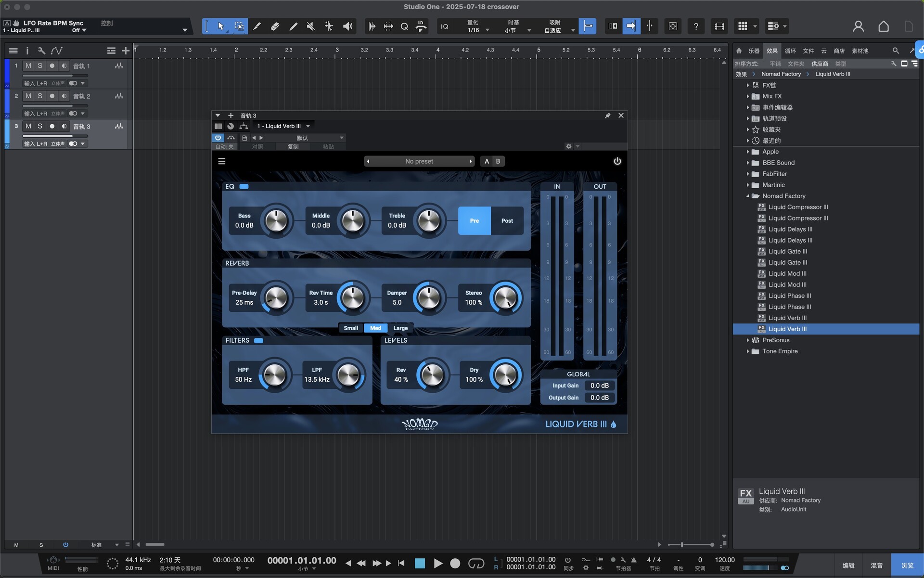
Task: Collapse the Nomad Factory folder
Action: pos(748,196)
